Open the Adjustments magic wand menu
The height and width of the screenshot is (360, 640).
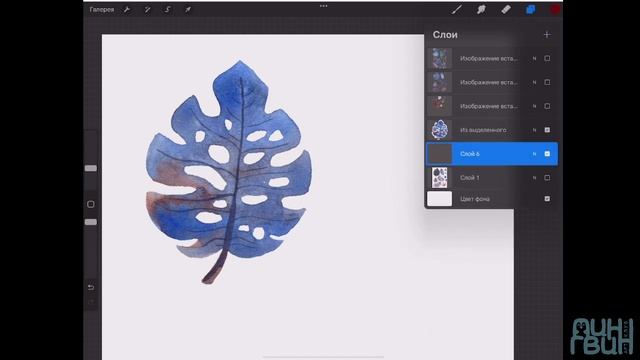tap(147, 9)
